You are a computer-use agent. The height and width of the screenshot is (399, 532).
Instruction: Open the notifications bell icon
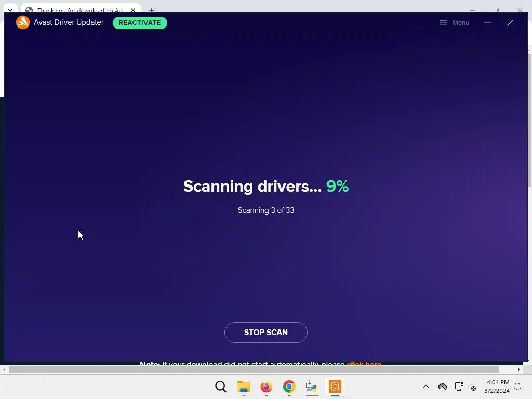pyautogui.click(x=517, y=387)
